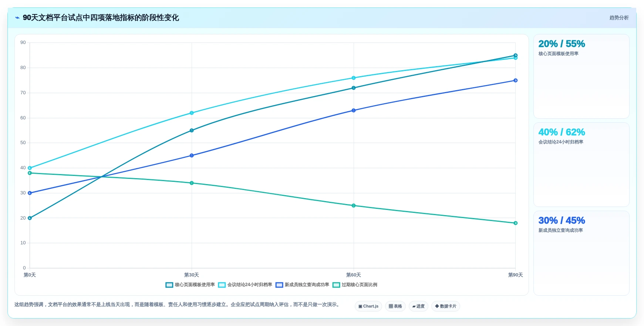Click the 会议结论24小时归档率 card label
The width and height of the screenshot is (644, 326).
click(561, 142)
